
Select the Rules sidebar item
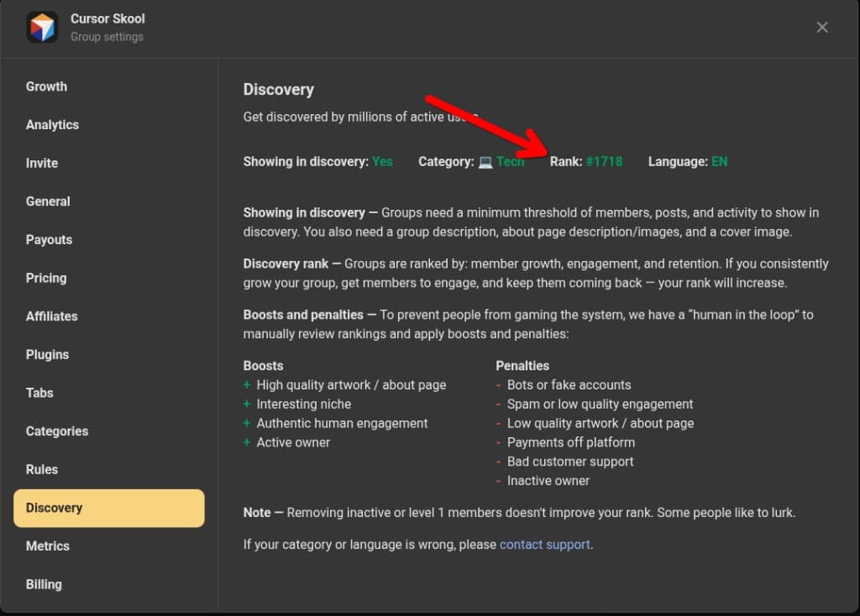tap(42, 469)
